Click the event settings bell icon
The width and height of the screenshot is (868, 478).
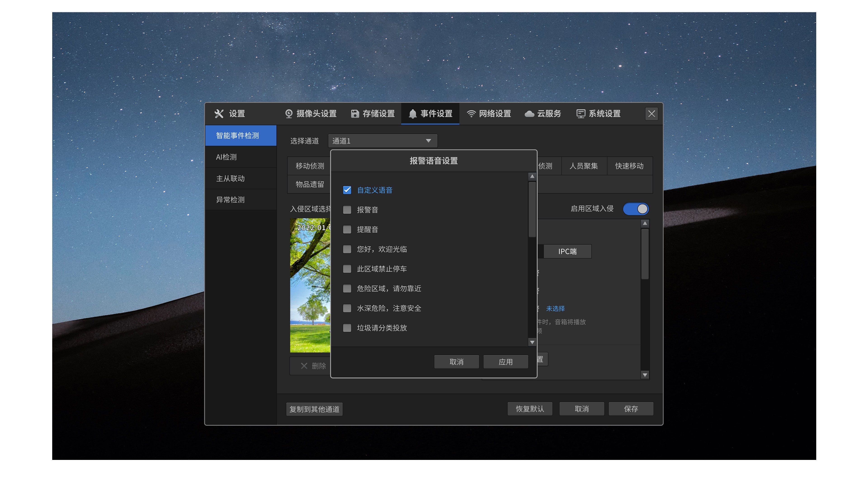pyautogui.click(x=413, y=114)
